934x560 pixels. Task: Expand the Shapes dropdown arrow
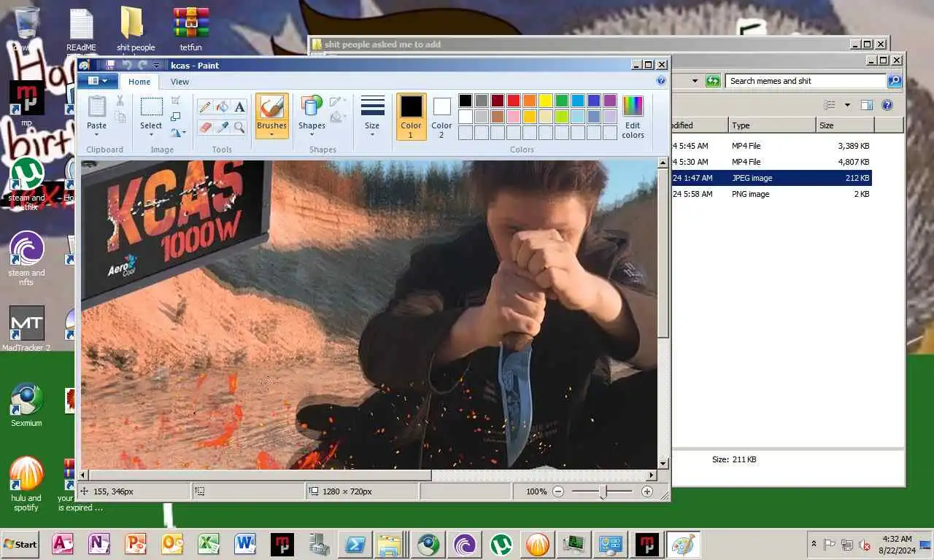point(312,134)
